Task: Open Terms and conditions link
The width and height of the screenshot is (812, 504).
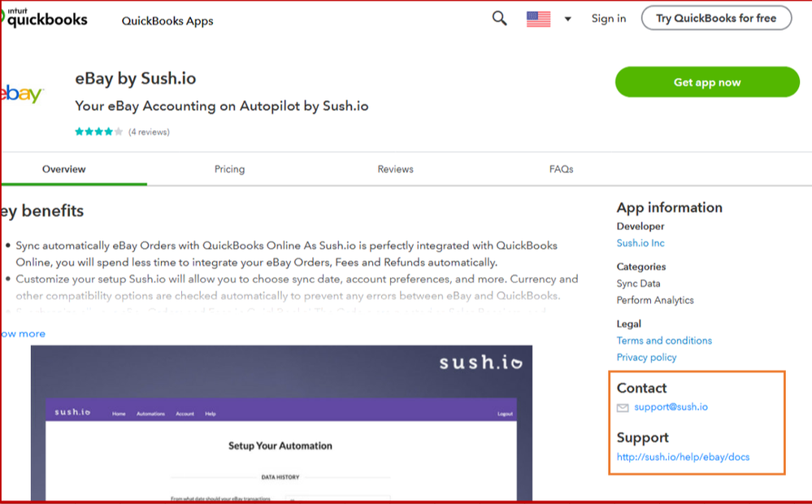Action: click(664, 341)
